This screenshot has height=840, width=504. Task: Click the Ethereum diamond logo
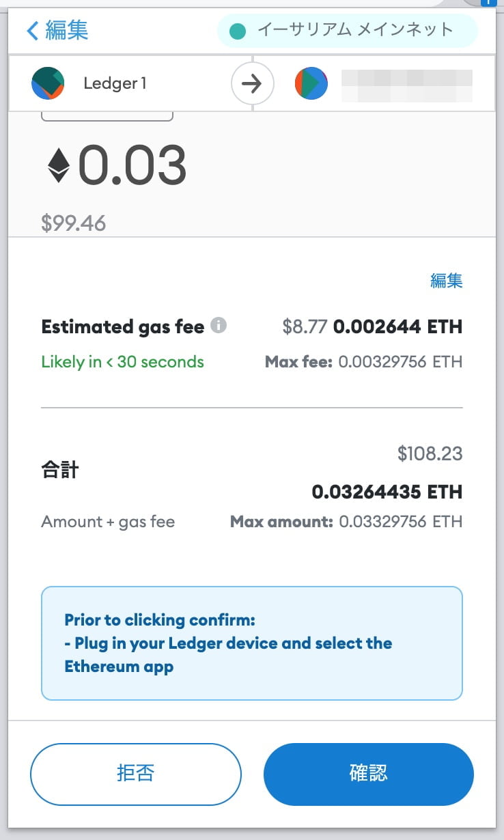[x=59, y=166]
